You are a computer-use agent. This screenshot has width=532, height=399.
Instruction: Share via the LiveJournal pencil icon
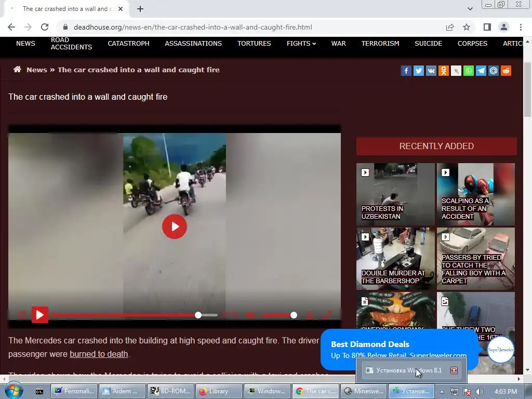click(456, 71)
